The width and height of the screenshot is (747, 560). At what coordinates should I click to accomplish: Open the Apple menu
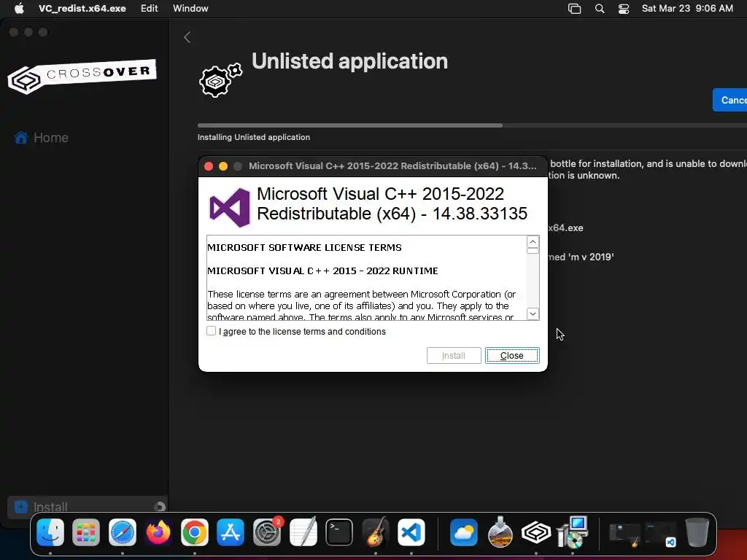pos(19,8)
